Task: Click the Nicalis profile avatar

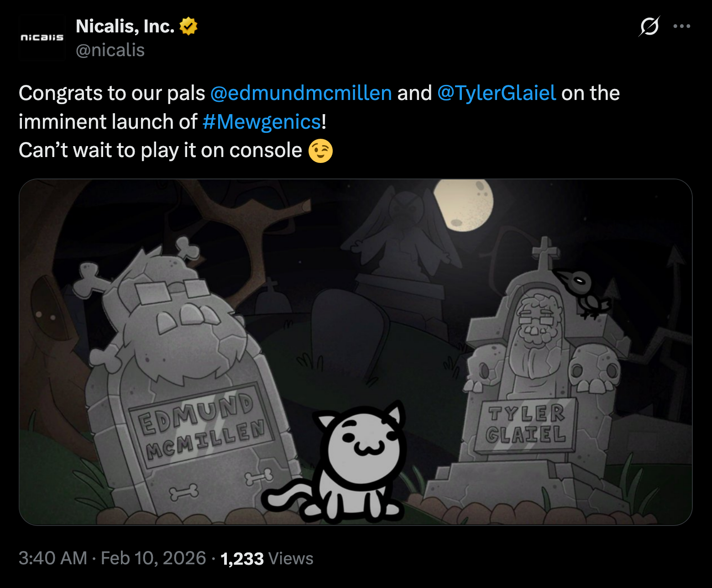Action: pyautogui.click(x=41, y=37)
